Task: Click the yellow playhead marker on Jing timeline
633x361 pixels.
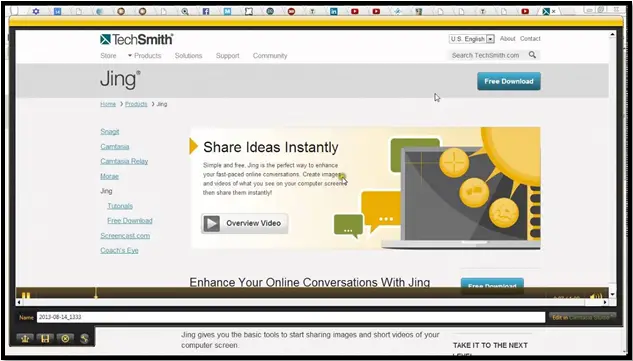Action: (96, 293)
